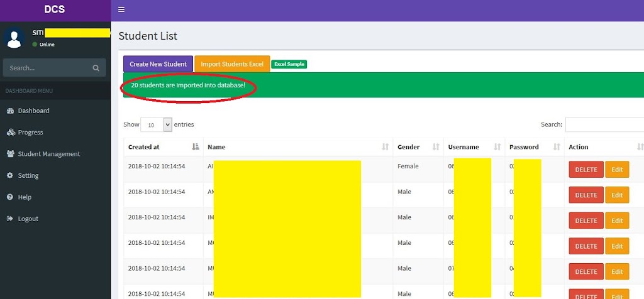The width and height of the screenshot is (644, 299).
Task: Click the search magnifier icon in sidebar
Action: coord(96,68)
